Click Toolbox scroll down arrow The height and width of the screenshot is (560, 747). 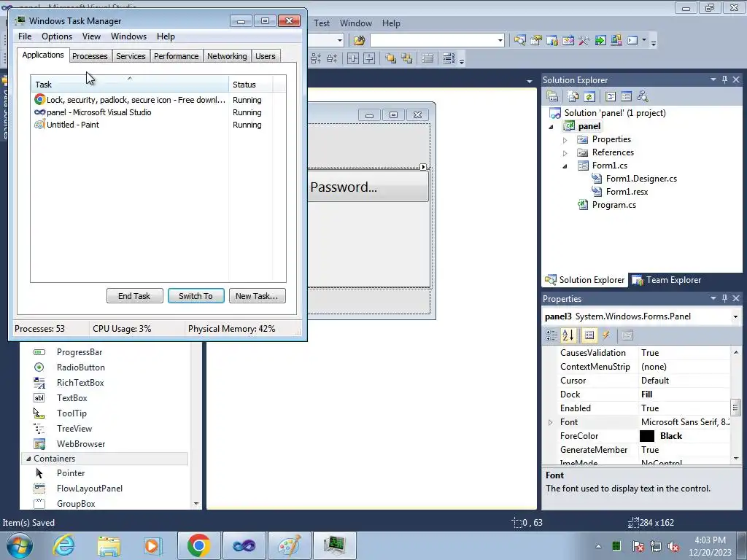click(196, 503)
